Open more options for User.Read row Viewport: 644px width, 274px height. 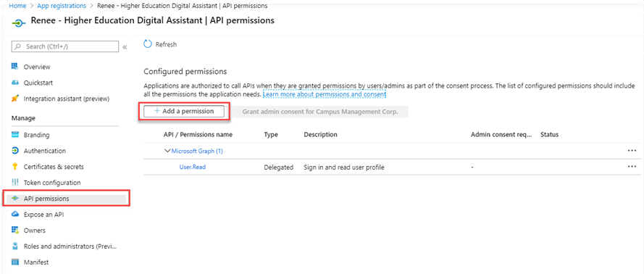point(632,167)
